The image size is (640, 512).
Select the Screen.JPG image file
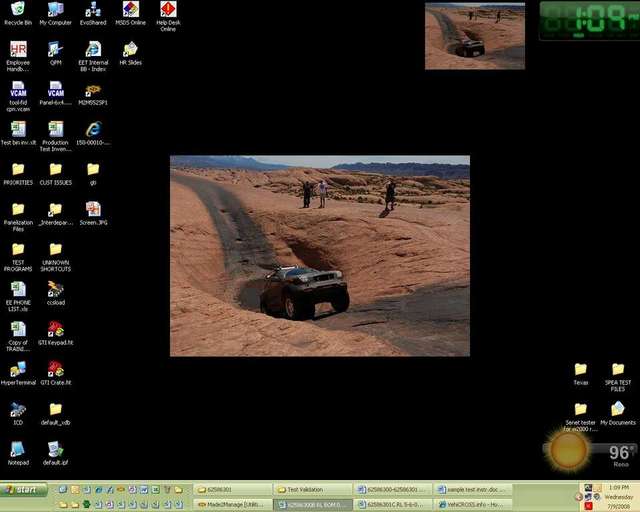93,213
